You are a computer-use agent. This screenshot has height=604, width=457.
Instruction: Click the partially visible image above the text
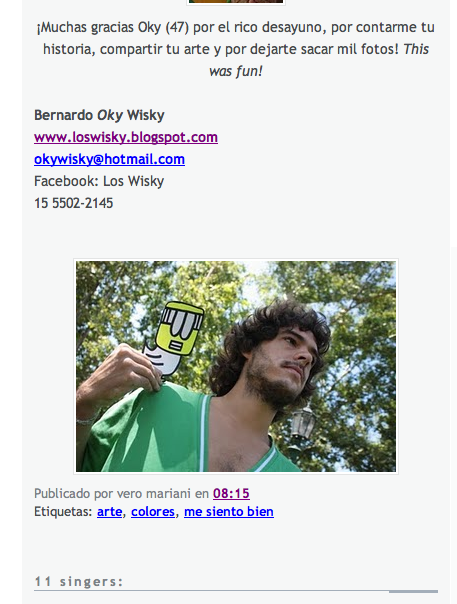tap(236, 2)
